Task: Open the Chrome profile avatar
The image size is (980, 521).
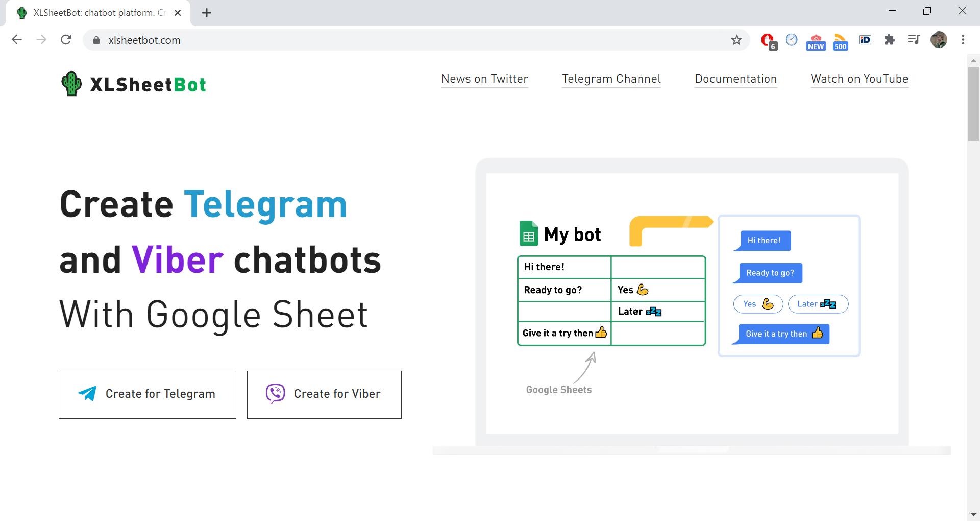Action: coord(940,40)
